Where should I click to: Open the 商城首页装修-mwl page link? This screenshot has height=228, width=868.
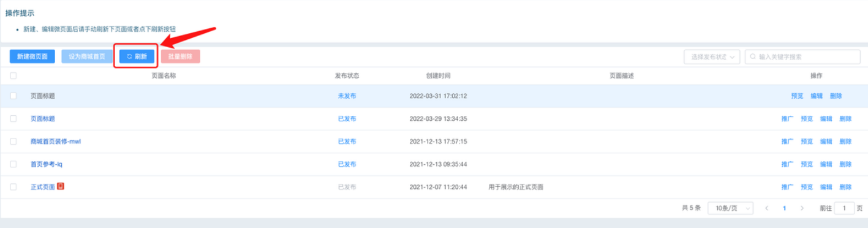point(56,142)
